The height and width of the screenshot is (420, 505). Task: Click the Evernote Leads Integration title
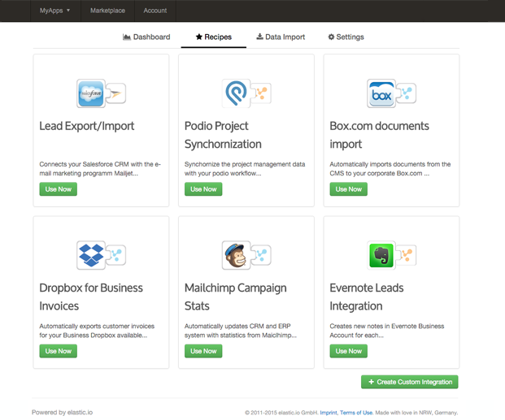pos(367,297)
